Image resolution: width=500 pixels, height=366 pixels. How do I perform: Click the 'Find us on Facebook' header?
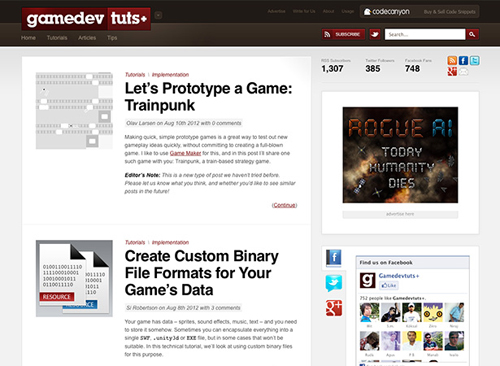[x=386, y=262]
